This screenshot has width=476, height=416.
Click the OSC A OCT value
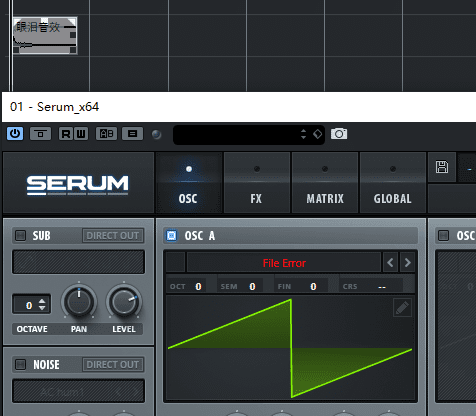click(198, 287)
